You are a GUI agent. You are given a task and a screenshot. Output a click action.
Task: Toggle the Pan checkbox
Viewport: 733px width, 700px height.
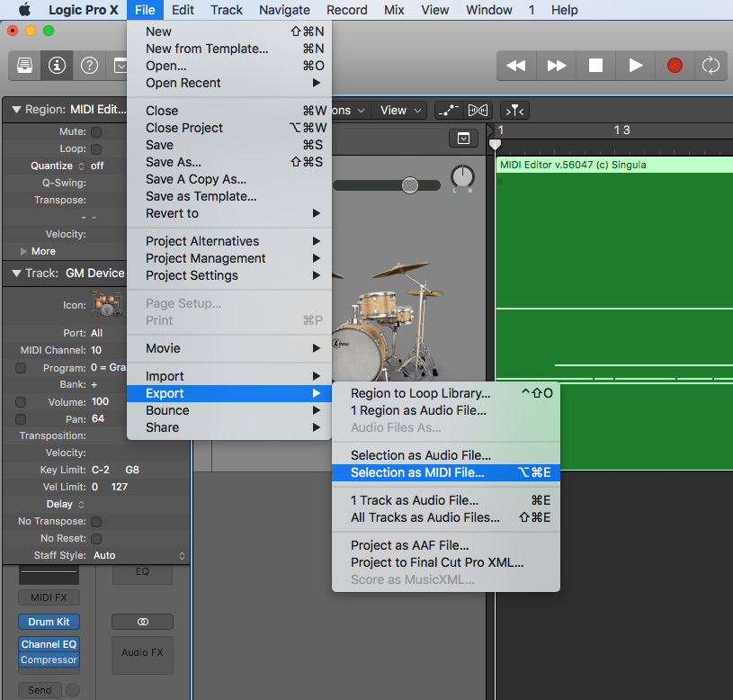21,419
